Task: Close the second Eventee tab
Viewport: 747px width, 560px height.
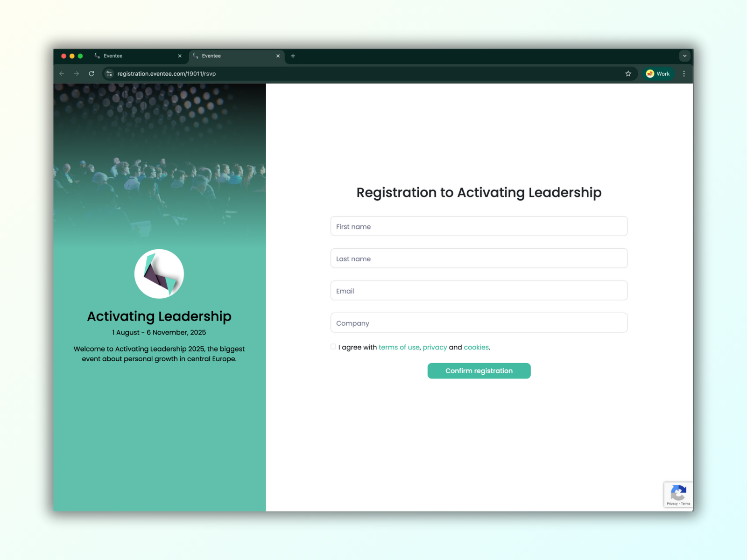Action: [x=278, y=56]
